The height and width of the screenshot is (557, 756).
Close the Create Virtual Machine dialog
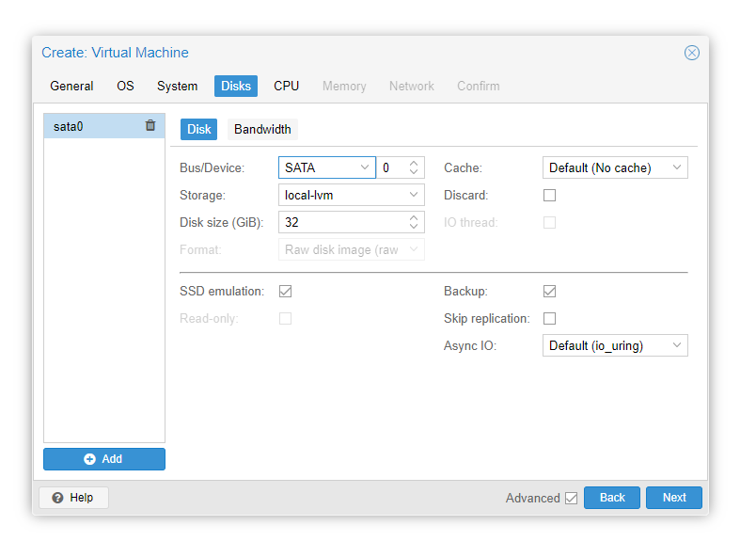click(x=692, y=53)
